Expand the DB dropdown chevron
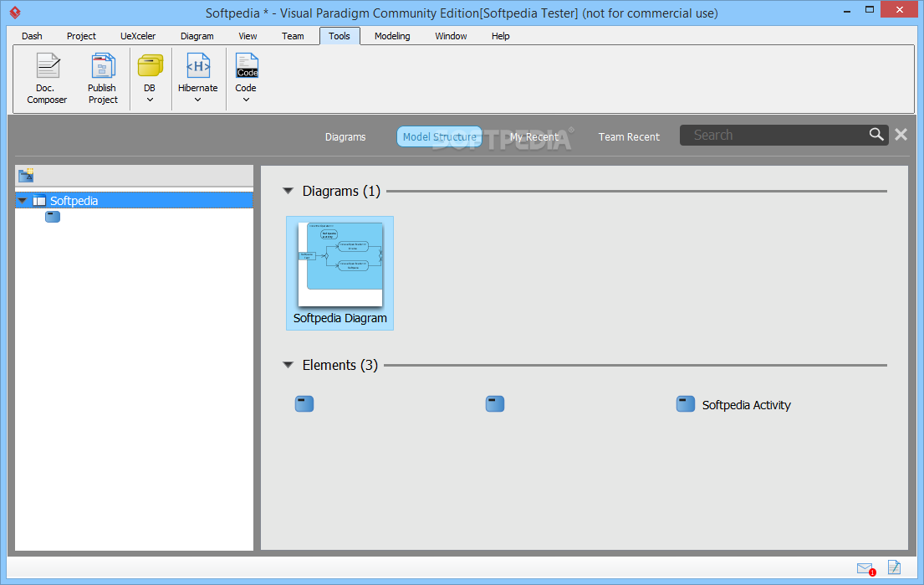 pyautogui.click(x=150, y=100)
